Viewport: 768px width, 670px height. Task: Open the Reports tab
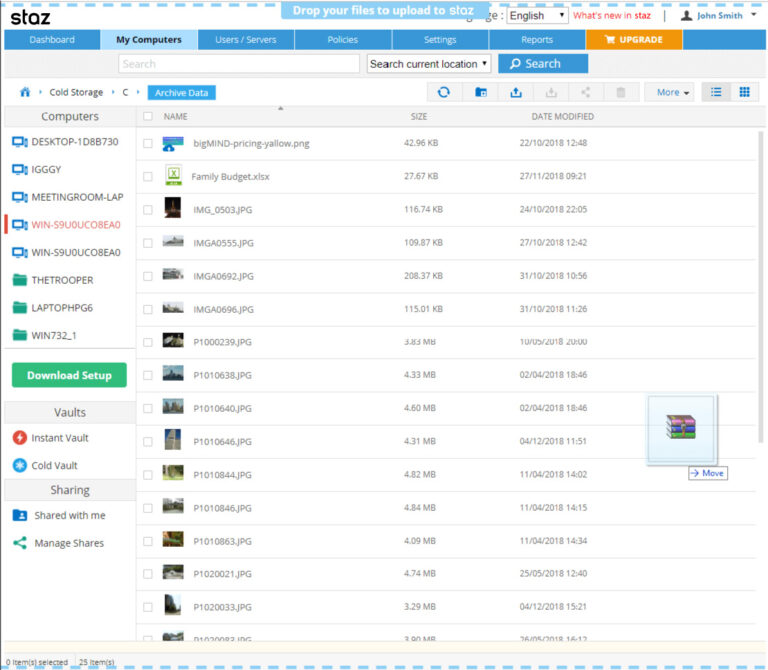click(x=537, y=40)
